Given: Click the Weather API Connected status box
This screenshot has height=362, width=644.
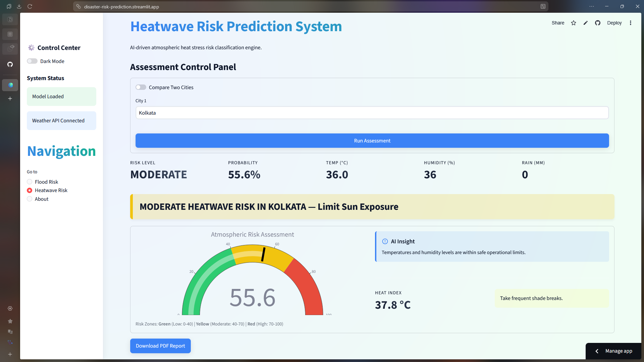Looking at the screenshot, I should 61,121.
